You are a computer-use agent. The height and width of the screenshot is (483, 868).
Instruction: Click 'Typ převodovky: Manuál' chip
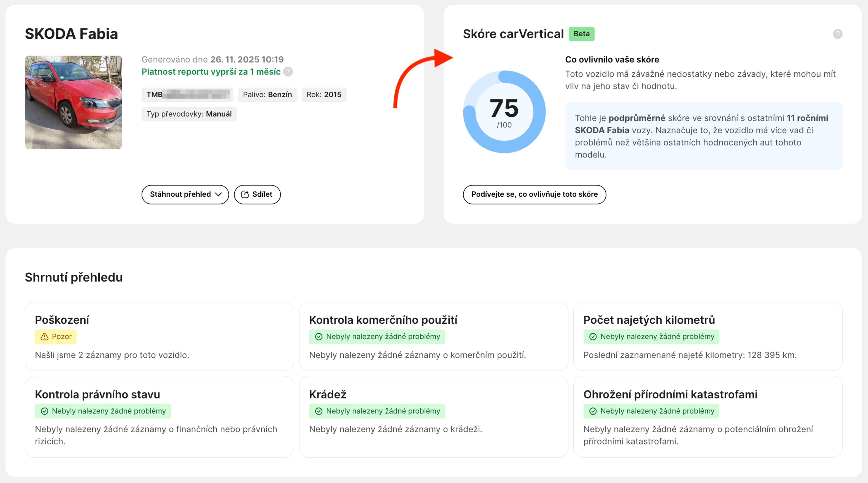click(x=189, y=114)
